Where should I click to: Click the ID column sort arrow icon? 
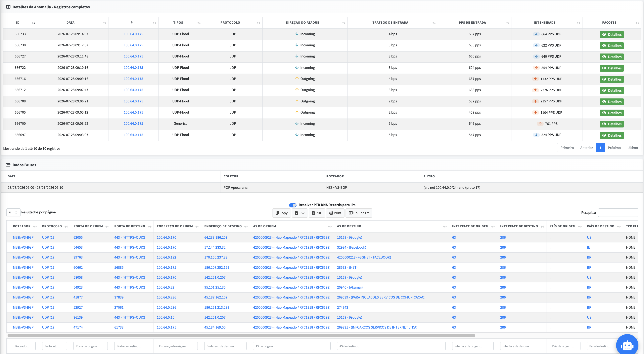tap(33, 23)
